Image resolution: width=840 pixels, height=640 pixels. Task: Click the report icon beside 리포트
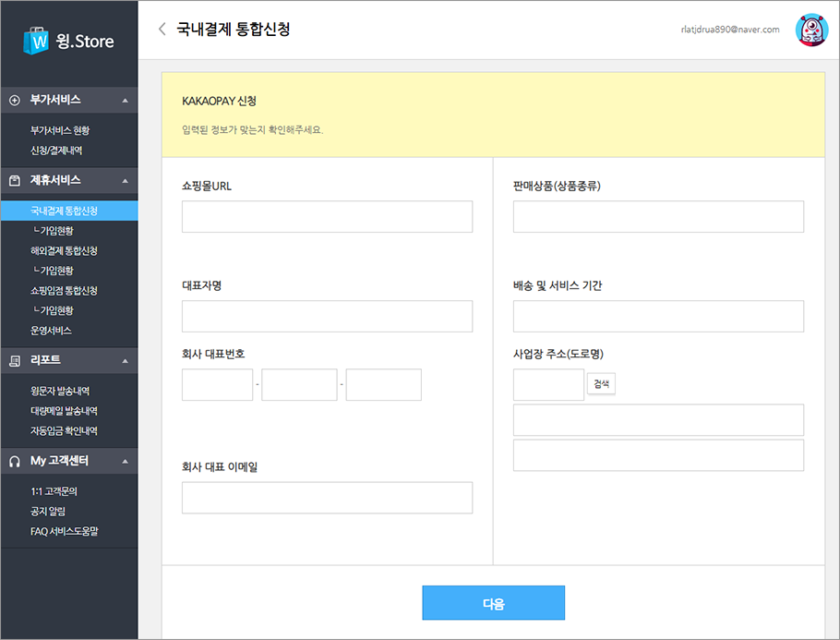tap(15, 361)
